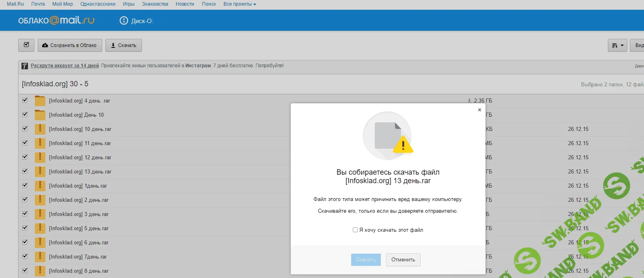Uncheck the '5 день.rar' file checkbox

click(25, 228)
